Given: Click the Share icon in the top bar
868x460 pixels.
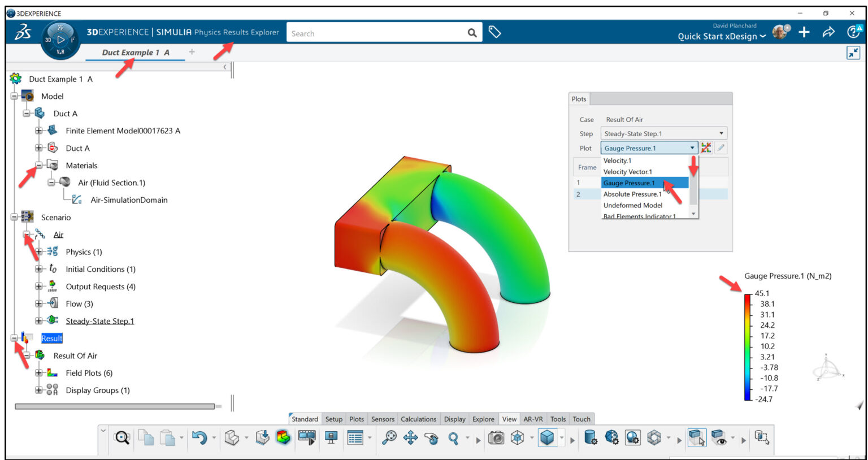Looking at the screenshot, I should [829, 32].
